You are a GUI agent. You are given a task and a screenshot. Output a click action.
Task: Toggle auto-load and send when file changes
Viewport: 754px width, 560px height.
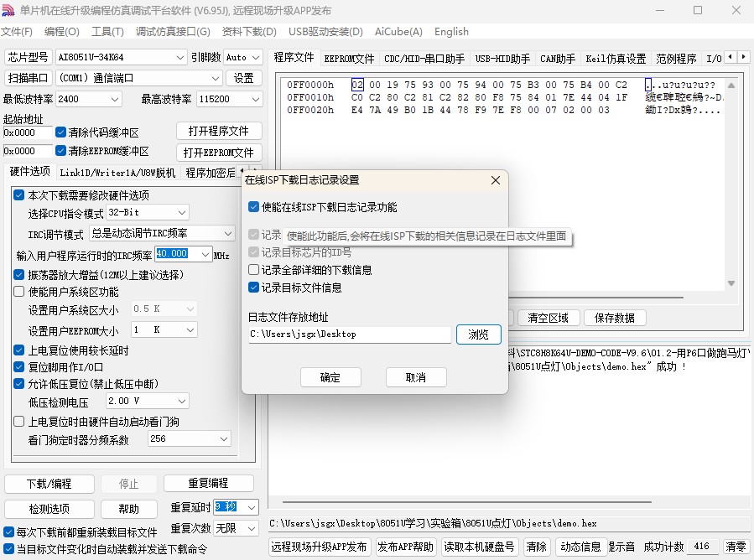(8, 549)
